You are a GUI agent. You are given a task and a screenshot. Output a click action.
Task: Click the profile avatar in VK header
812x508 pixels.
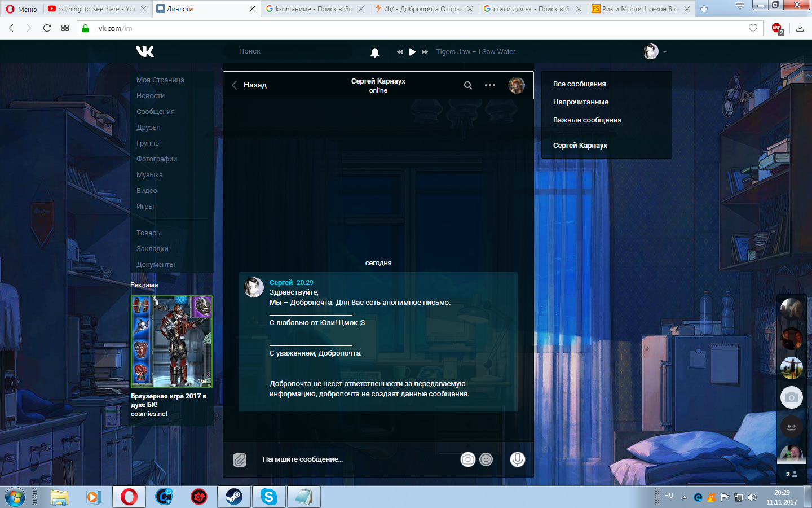click(x=651, y=51)
